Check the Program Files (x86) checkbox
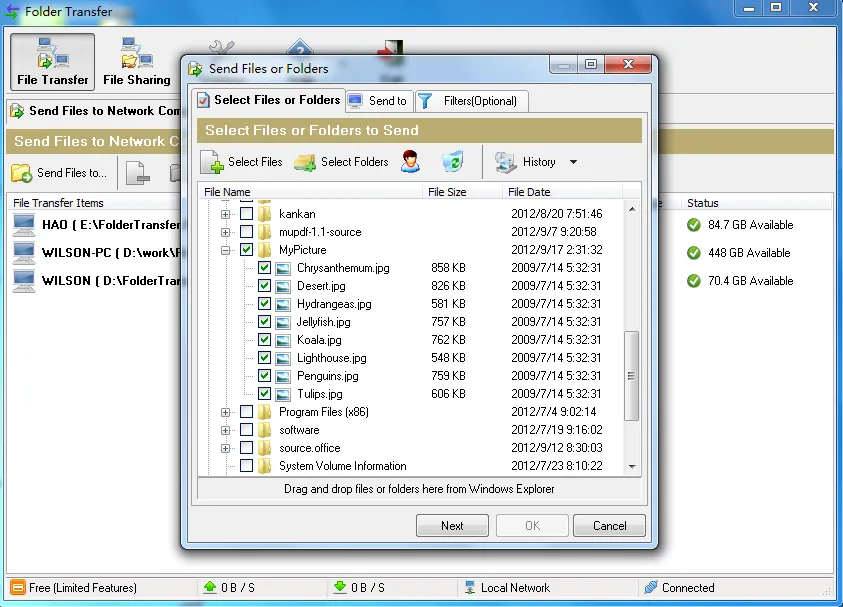 tap(246, 412)
